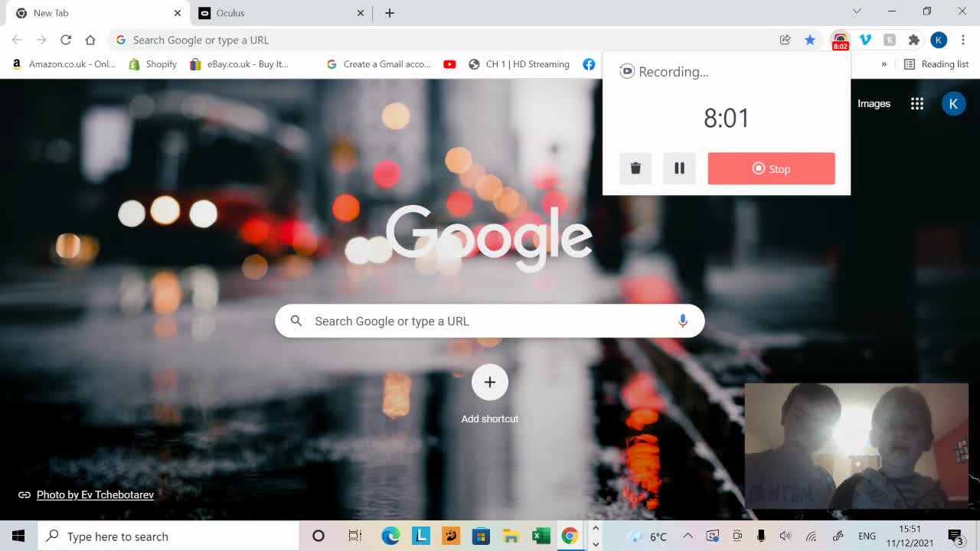Open the notification center
The height and width of the screenshot is (551, 980).
coord(955,536)
